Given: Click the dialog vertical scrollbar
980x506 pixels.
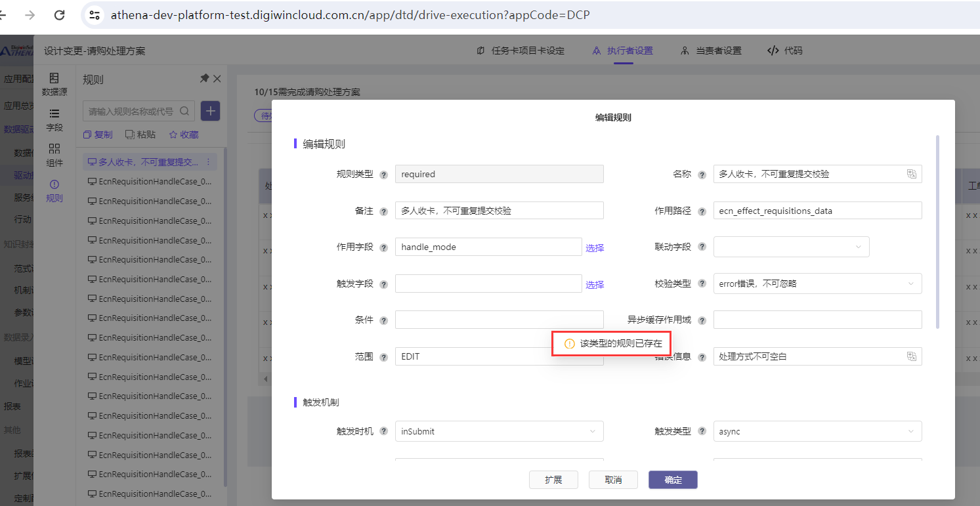Looking at the screenshot, I should [937, 232].
